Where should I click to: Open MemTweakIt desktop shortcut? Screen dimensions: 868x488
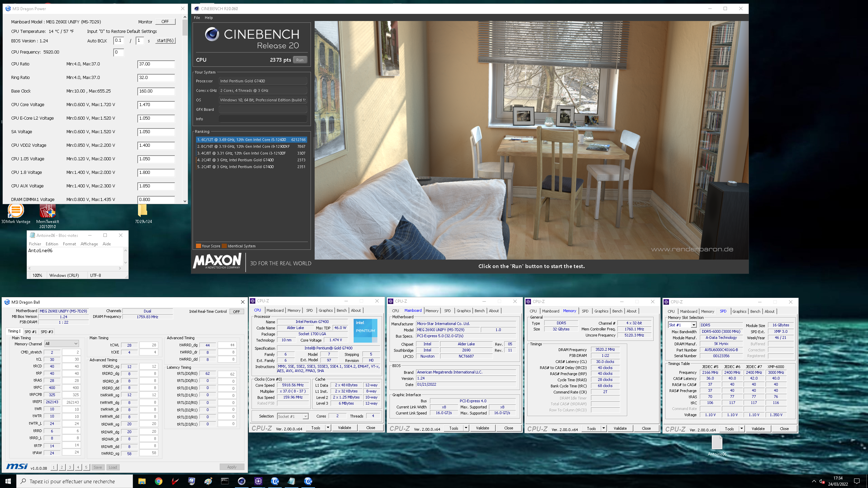47,216
